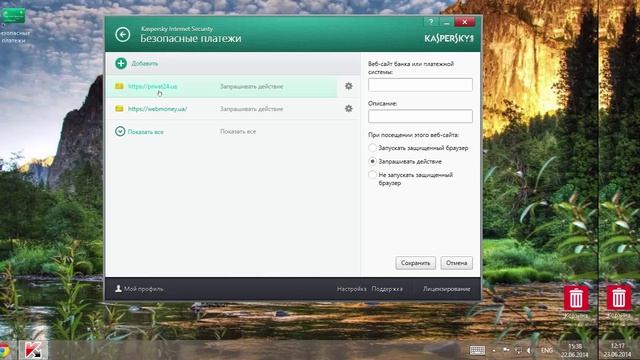Open 'Лицензирование' in the footer
The height and width of the screenshot is (360, 640).
coord(447,289)
